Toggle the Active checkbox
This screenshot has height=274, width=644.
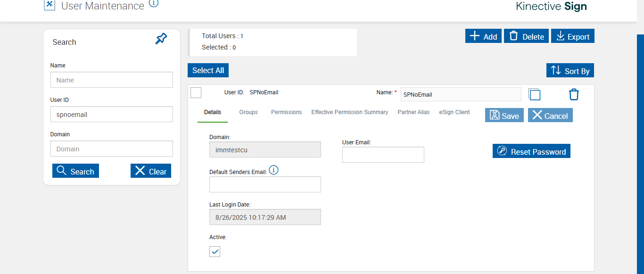pyautogui.click(x=215, y=251)
